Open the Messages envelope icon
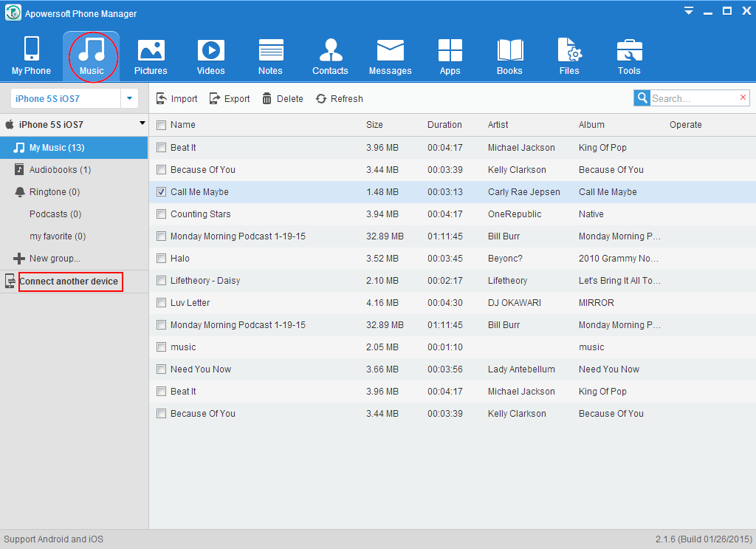The image size is (756, 549). click(390, 50)
